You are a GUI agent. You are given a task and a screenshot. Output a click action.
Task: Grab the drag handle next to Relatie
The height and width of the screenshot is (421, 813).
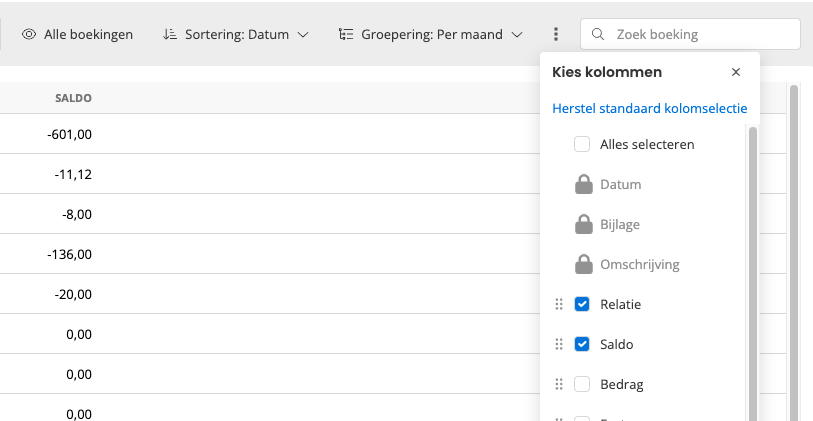pos(559,304)
